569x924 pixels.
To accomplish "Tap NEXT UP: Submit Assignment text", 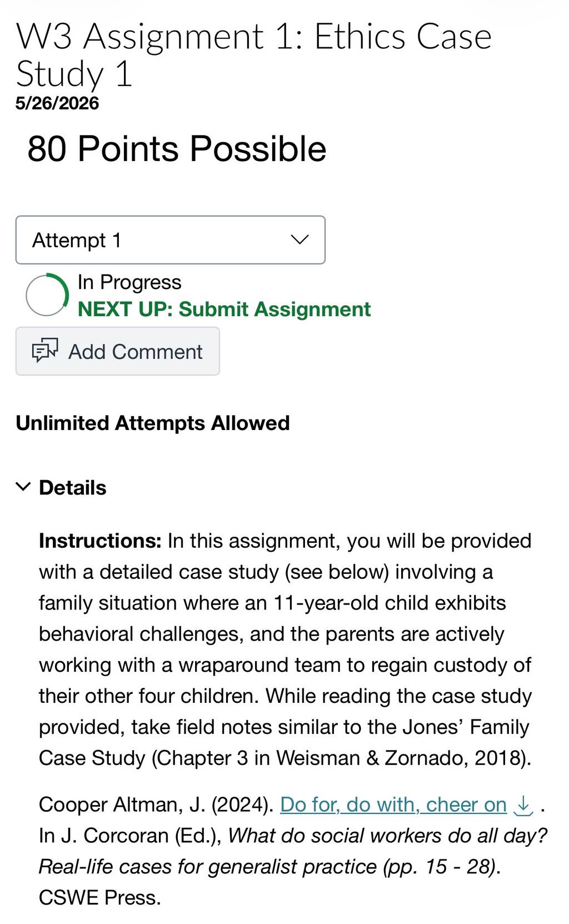I will tap(224, 309).
